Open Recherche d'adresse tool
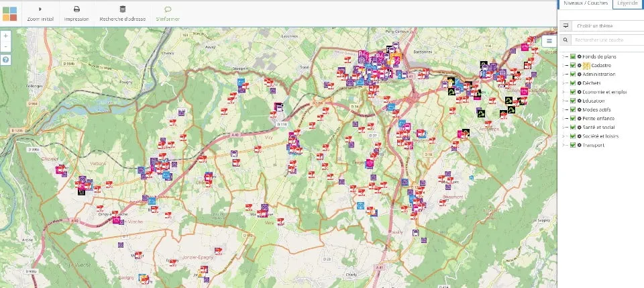Screen dimensions: 644x288 click(122, 14)
